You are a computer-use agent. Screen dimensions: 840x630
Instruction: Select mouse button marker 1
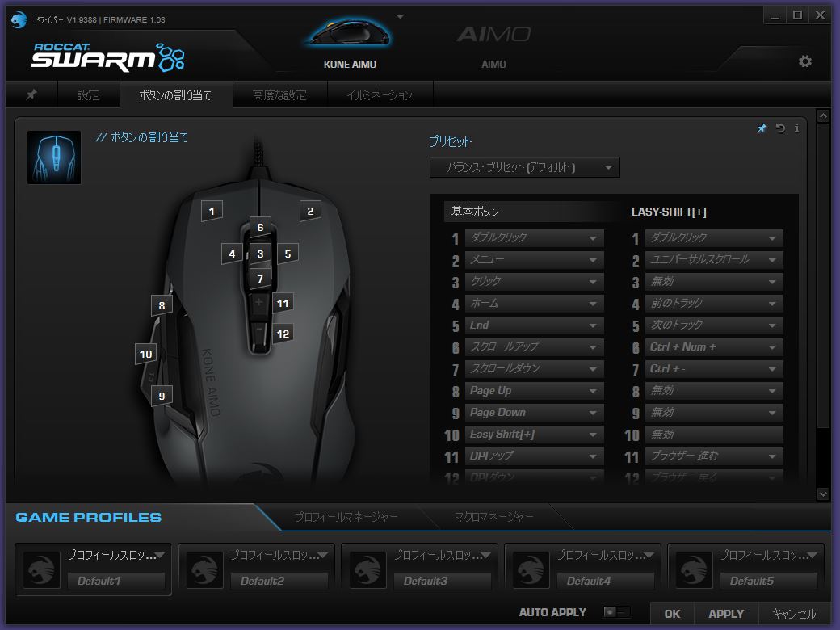coord(212,211)
